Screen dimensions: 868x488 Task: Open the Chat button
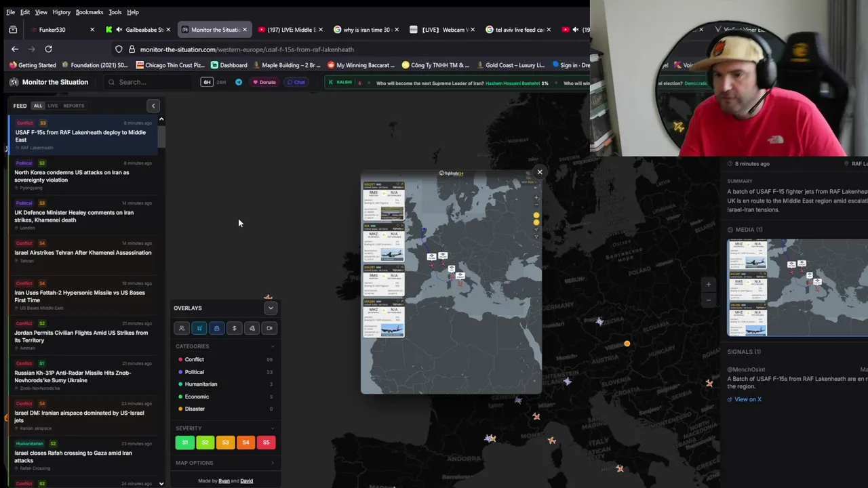coord(296,82)
